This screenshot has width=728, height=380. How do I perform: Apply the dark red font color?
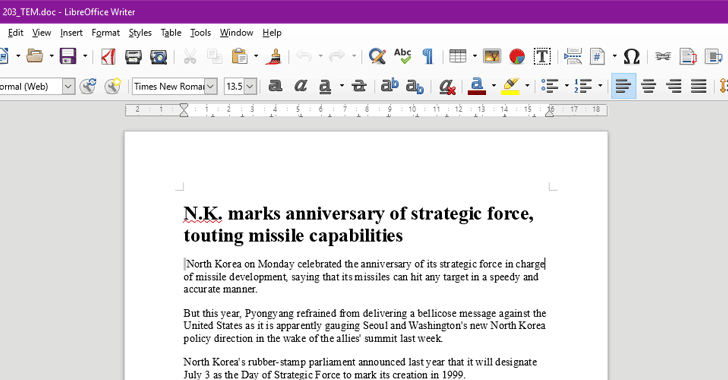[477, 86]
